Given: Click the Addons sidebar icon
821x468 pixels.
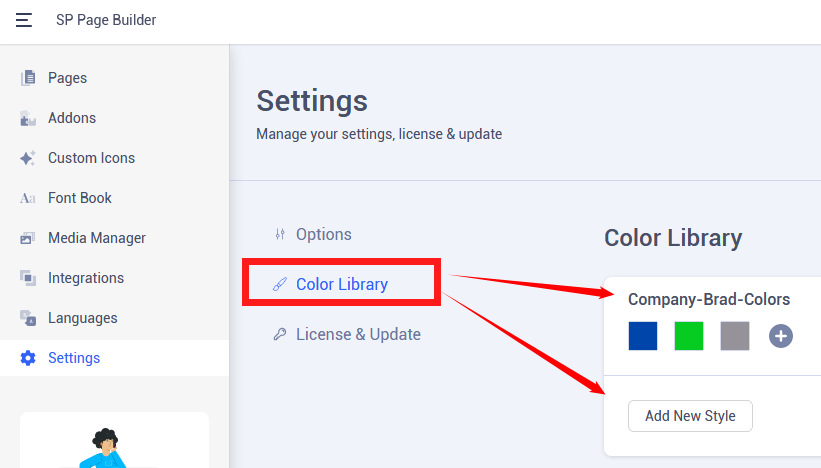Looking at the screenshot, I should (x=28, y=118).
